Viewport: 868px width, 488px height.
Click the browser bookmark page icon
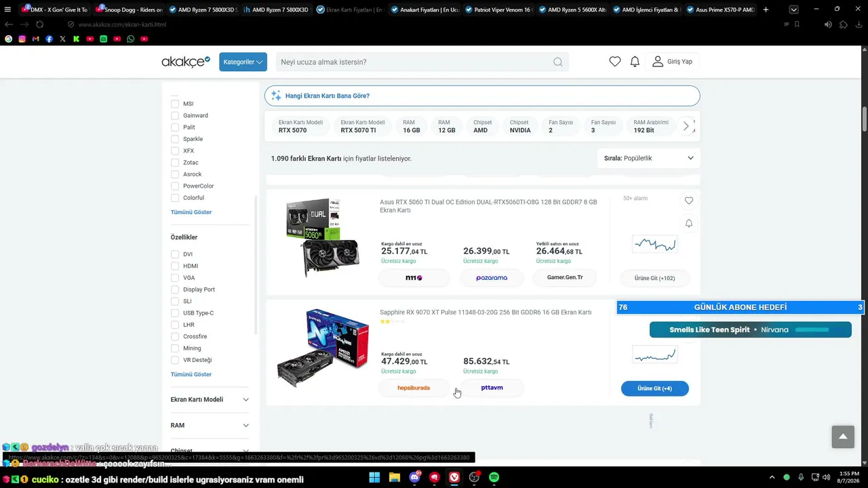point(797,24)
